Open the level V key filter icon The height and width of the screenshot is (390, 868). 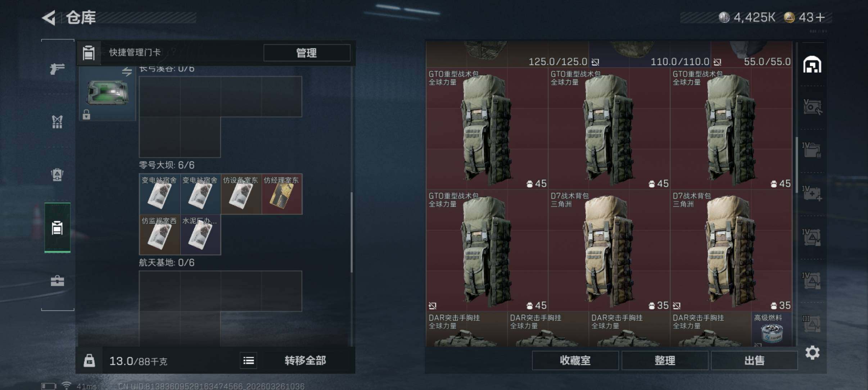point(812,107)
